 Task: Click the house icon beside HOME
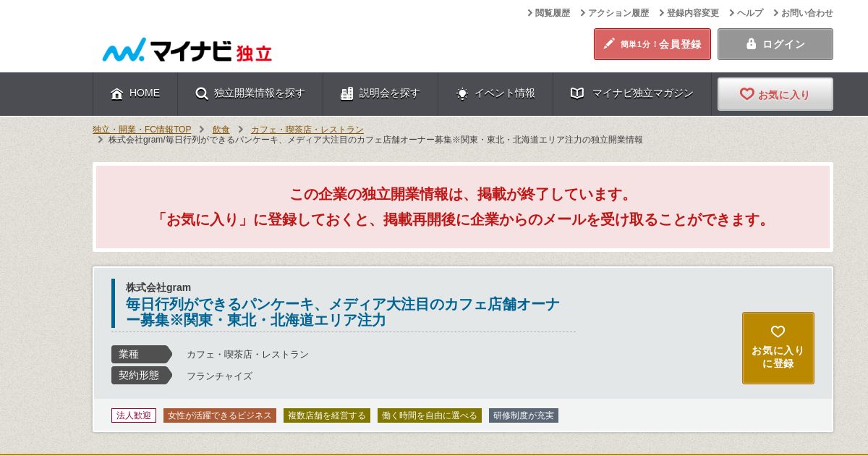tap(116, 93)
